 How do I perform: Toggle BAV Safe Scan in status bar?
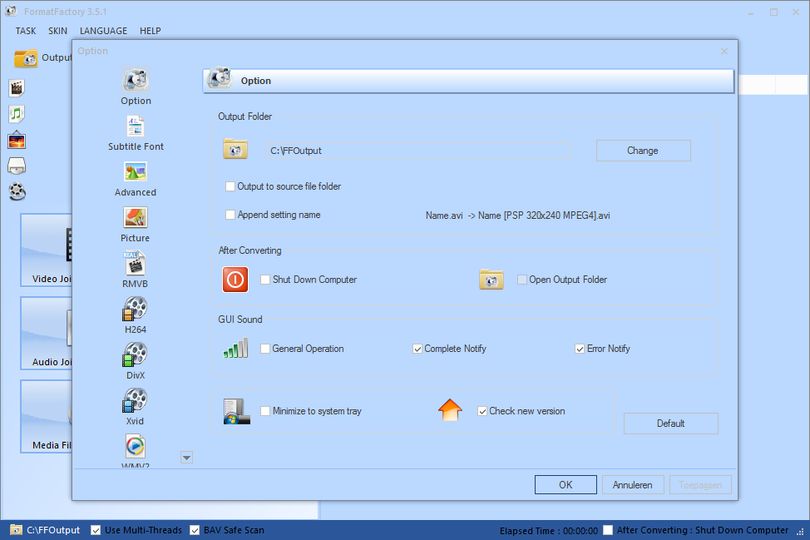pos(195,530)
